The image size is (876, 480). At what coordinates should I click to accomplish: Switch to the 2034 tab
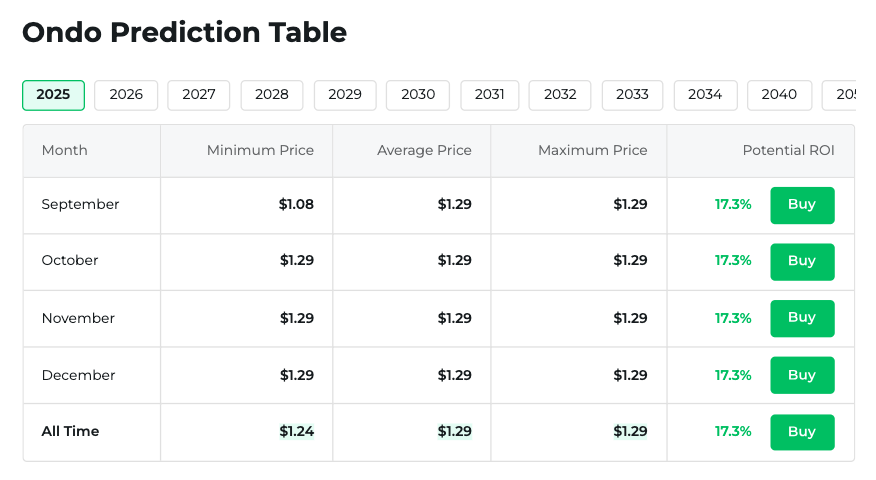pos(705,95)
